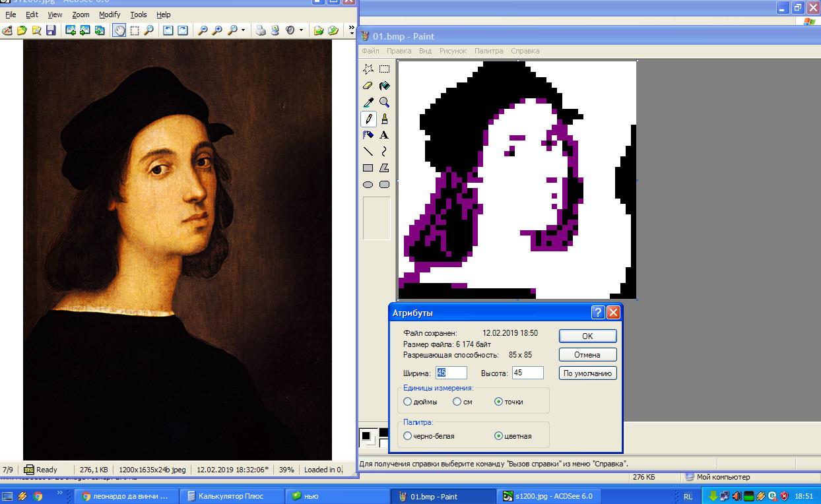Click the По умолчанию button

587,373
